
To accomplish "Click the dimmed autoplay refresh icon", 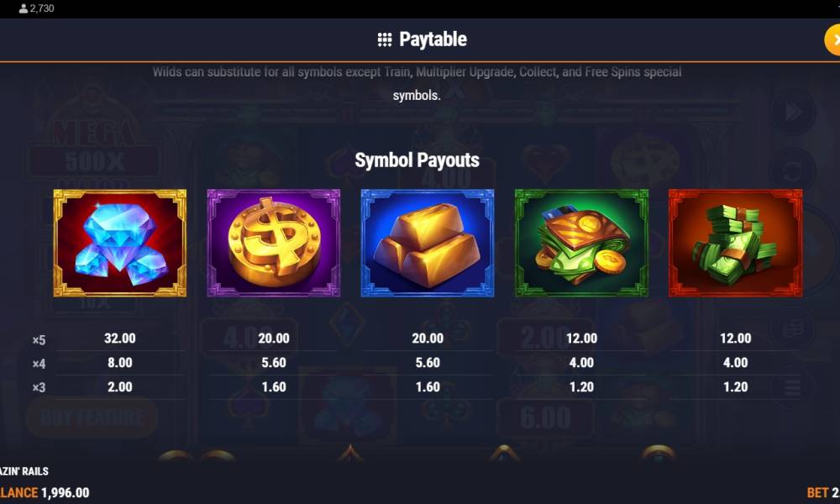I will 792,172.
